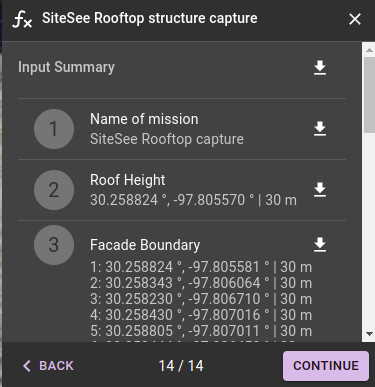375x387 pixels.
Task: Click the Input Summary heading
Action: 66,67
